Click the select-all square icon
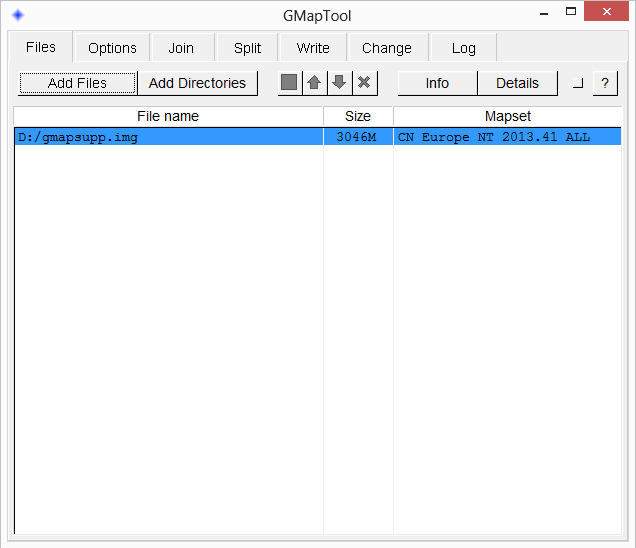The height and width of the screenshot is (548, 636). (x=290, y=83)
